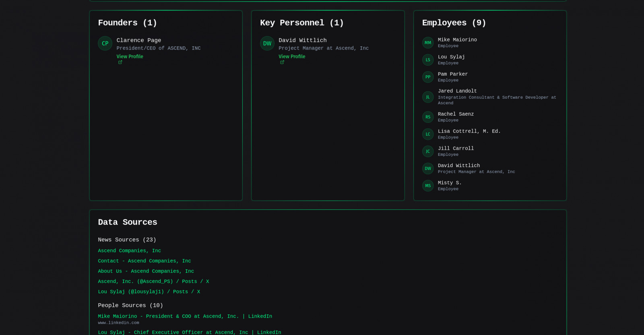View Profile of Clarence Page
Viewport: 644px width, 335px height.
130,57
